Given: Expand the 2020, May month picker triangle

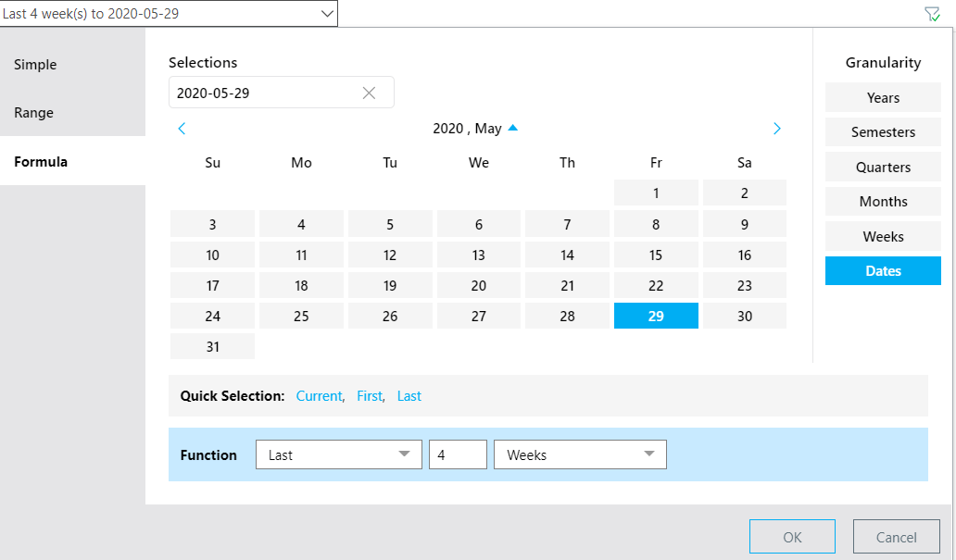Looking at the screenshot, I should click(513, 128).
